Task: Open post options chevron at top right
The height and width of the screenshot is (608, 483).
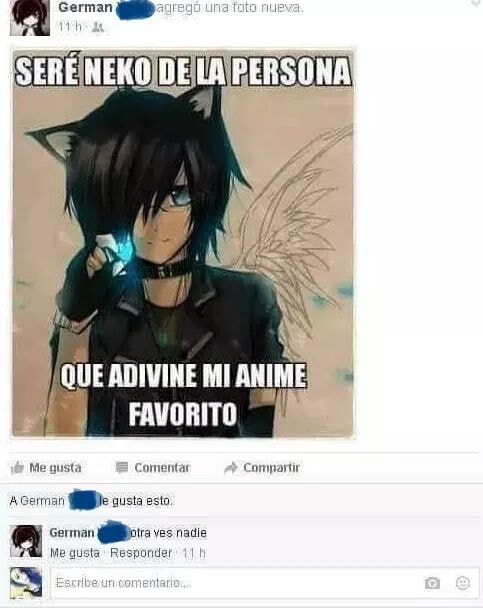Action: click(x=476, y=3)
